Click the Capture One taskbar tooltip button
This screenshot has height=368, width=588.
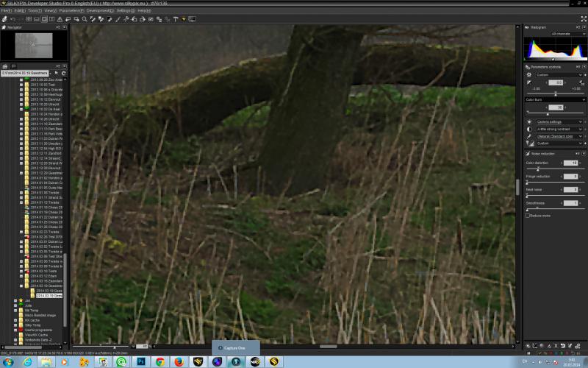tap(236, 348)
